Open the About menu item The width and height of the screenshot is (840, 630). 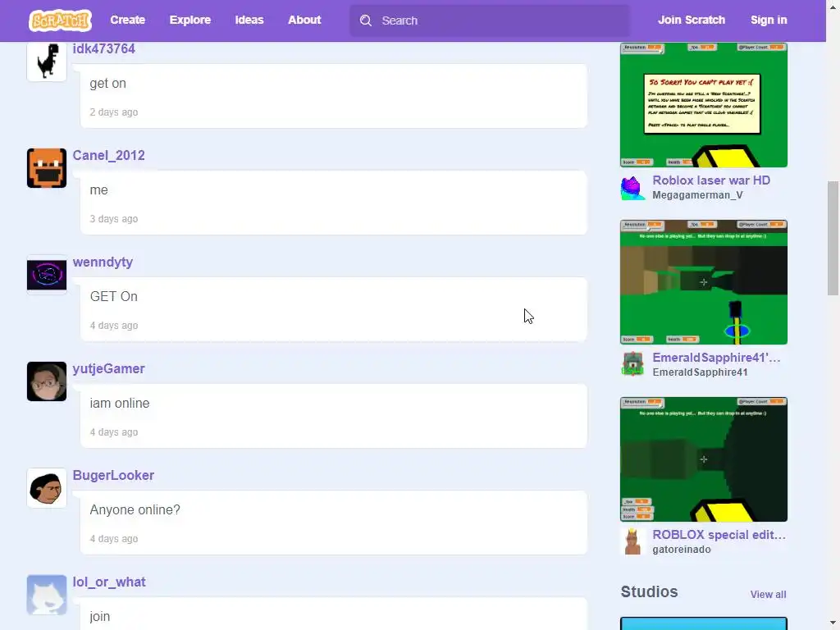[304, 20]
